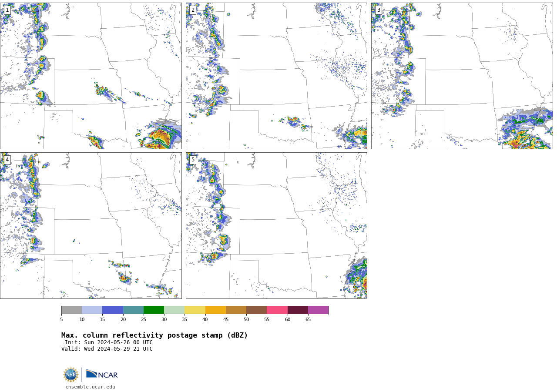Viewport: 557px width, 392px height.
Task: Click the tan-brown 45-50 dBZ swatch
Action: [x=236, y=310]
